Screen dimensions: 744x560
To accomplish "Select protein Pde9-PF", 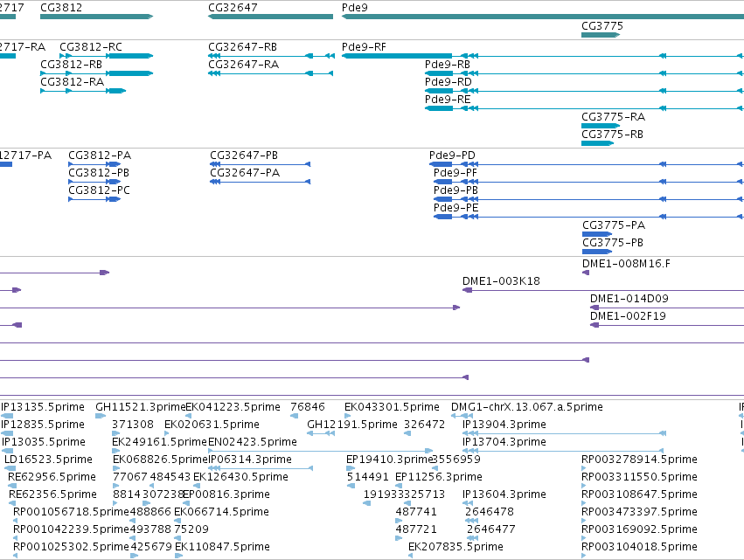I will 455,173.
